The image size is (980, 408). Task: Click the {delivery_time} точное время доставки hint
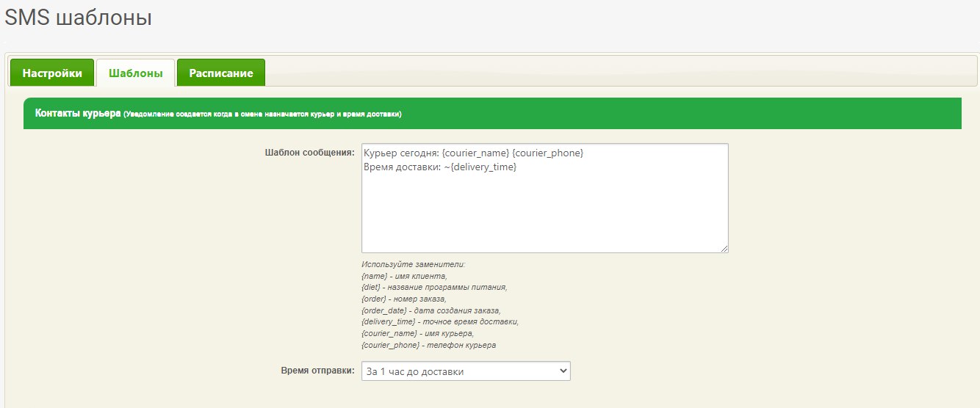click(439, 322)
